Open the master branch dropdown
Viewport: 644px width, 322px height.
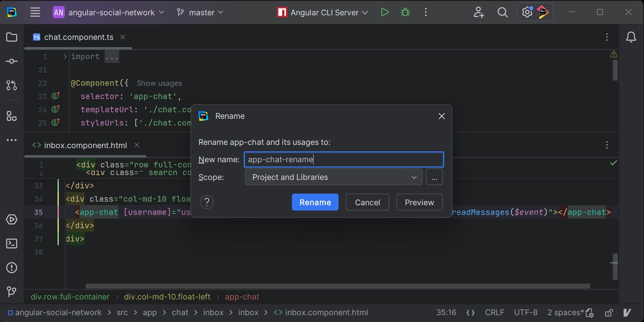[200, 12]
